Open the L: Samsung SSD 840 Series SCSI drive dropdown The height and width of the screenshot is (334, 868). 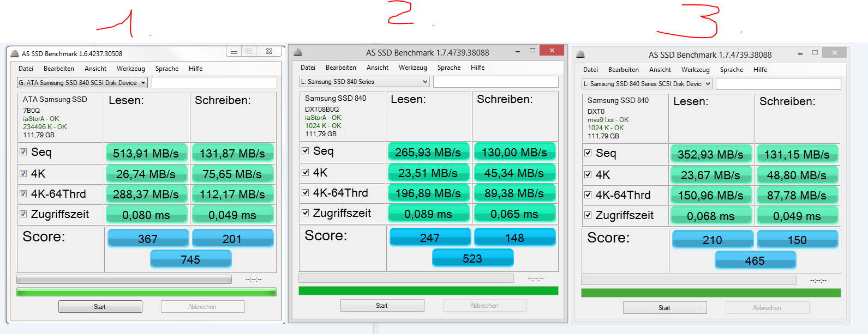tap(647, 84)
